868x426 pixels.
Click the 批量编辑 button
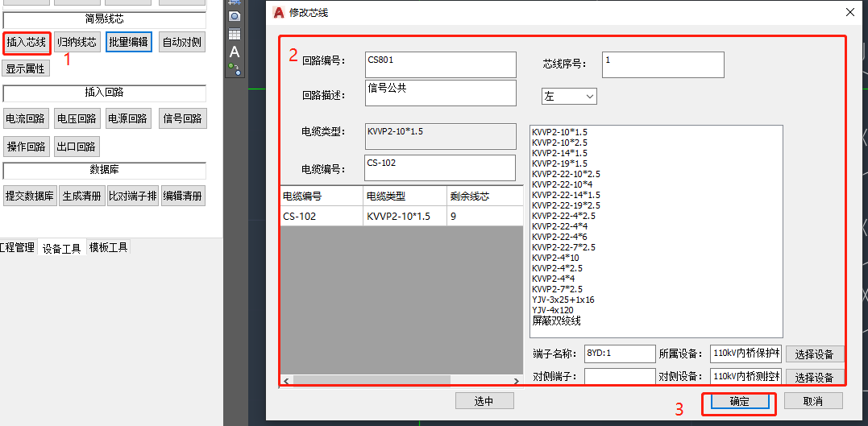[128, 42]
